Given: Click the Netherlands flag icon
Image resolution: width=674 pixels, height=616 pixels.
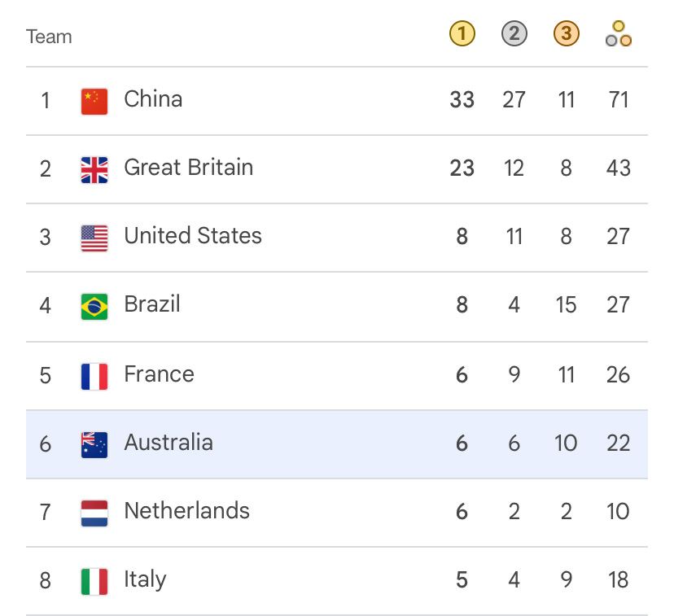Looking at the screenshot, I should 94,513.
